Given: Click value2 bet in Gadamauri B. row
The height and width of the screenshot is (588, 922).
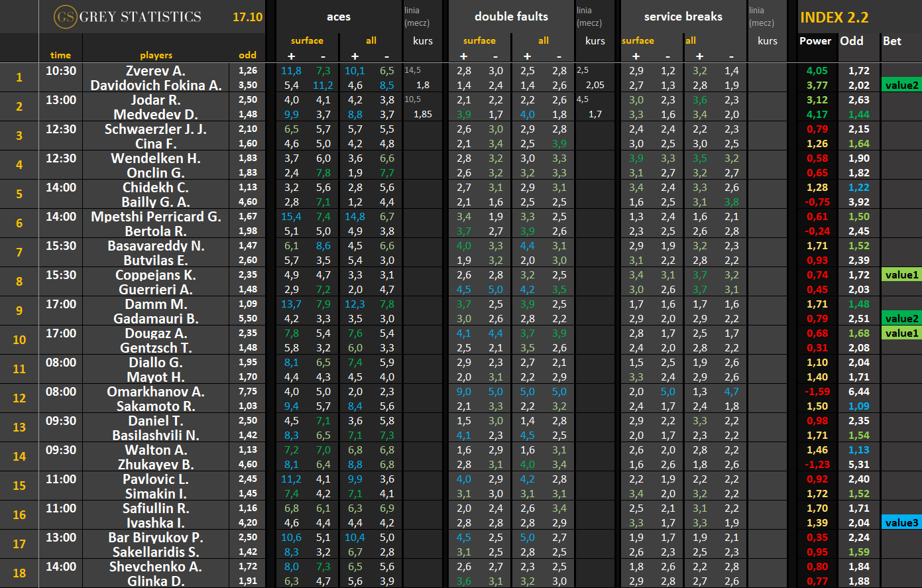Looking at the screenshot, I should point(901,319).
